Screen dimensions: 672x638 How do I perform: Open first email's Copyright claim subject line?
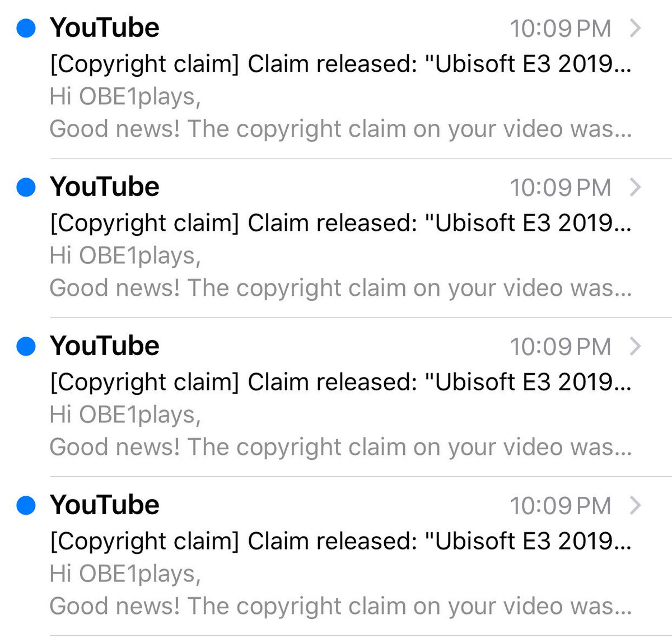click(x=340, y=64)
